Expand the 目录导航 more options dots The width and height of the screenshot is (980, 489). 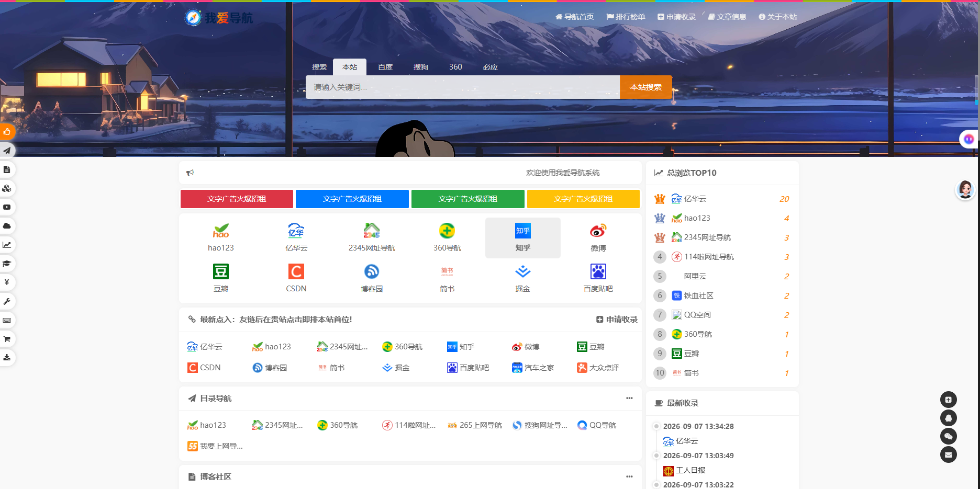click(629, 398)
